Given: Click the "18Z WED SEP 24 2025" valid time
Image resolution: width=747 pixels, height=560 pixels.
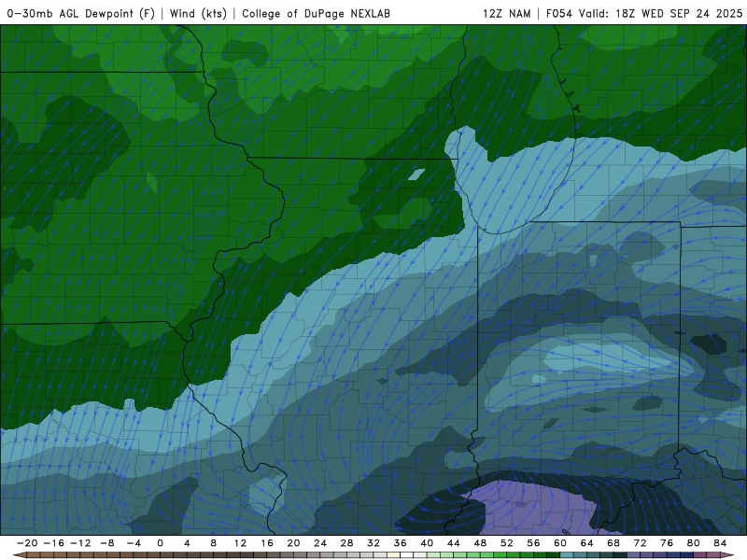Looking at the screenshot, I should tap(679, 13).
